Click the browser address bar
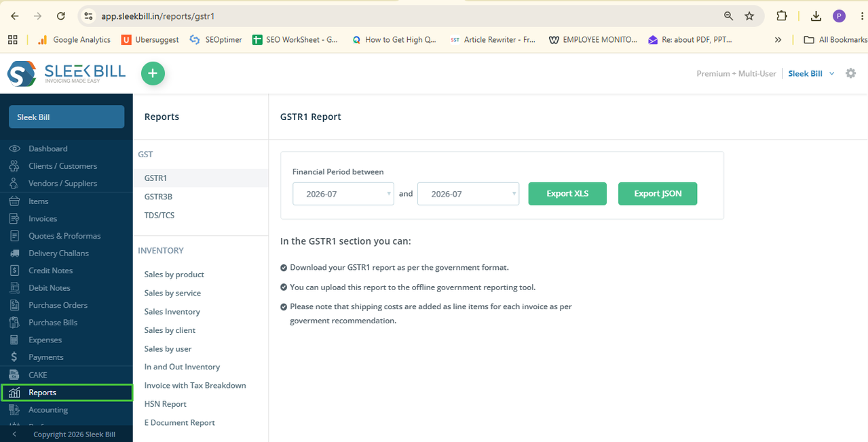Screen dimensions: 868x442 (407, 16)
